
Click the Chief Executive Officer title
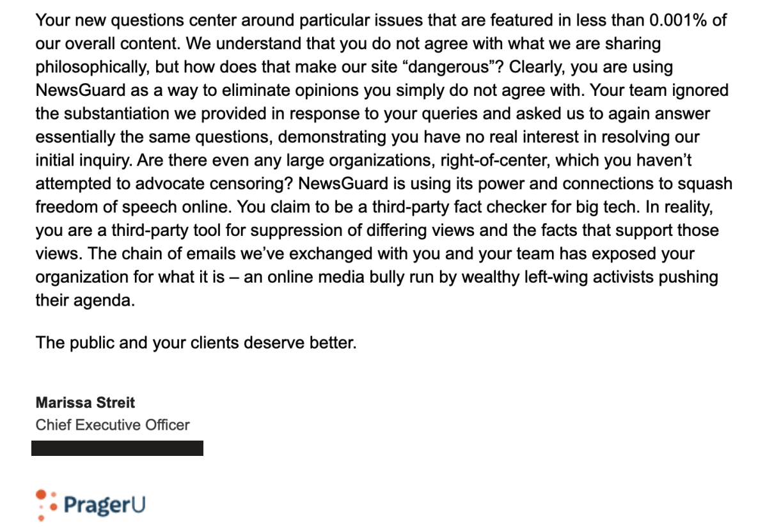pos(112,425)
